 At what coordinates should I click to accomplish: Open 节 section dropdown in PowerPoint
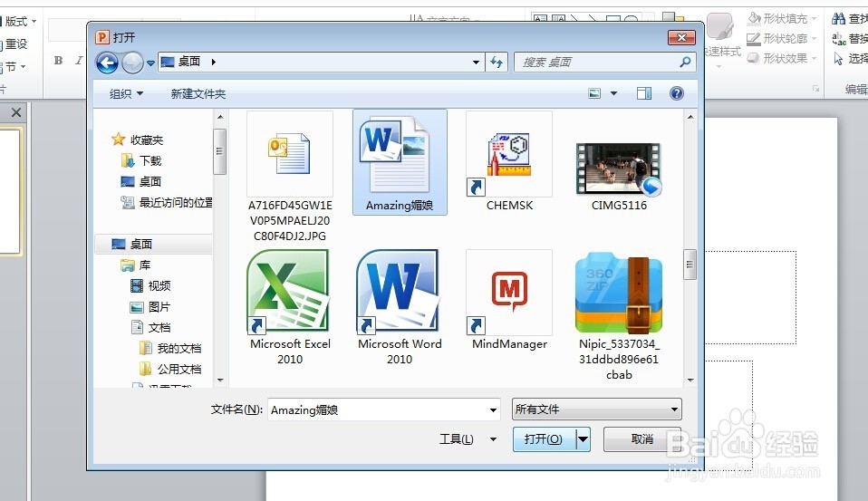(x=14, y=66)
